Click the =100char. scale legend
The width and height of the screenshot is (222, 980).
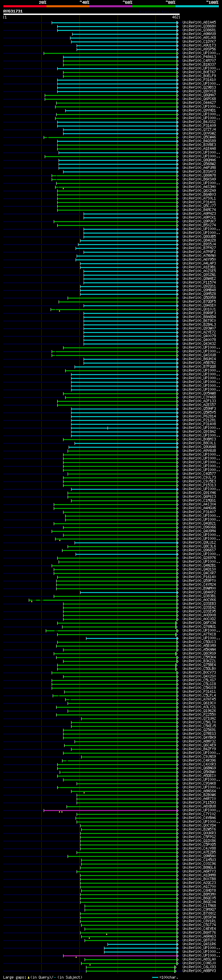coord(165,977)
